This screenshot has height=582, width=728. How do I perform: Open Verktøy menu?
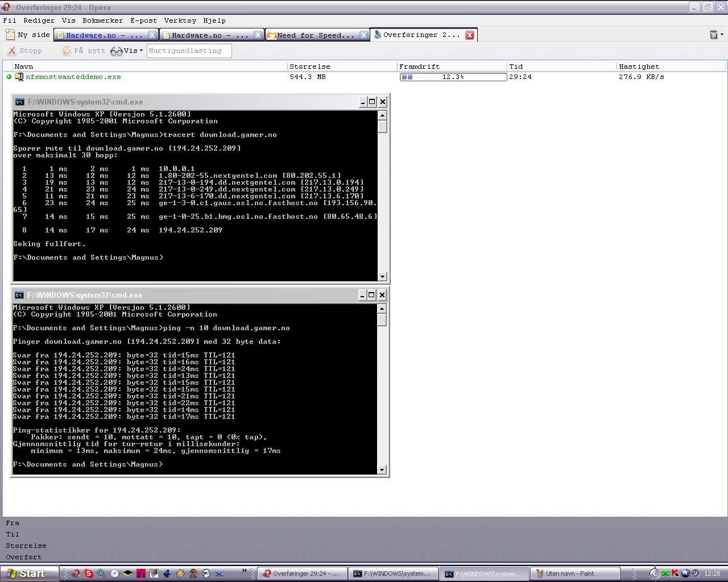(180, 20)
